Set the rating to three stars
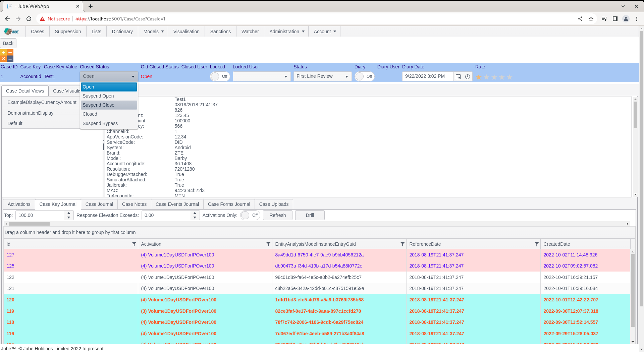The height and width of the screenshot is (352, 644). tap(494, 77)
